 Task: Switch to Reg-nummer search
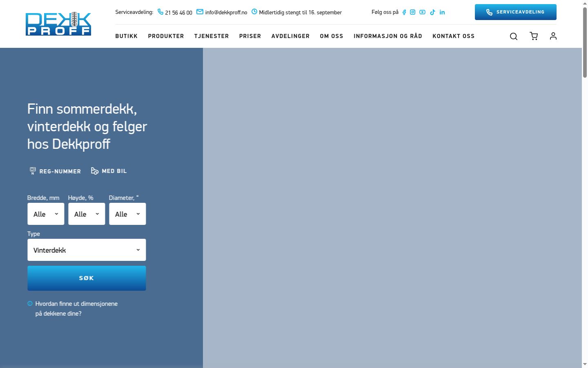(x=55, y=171)
